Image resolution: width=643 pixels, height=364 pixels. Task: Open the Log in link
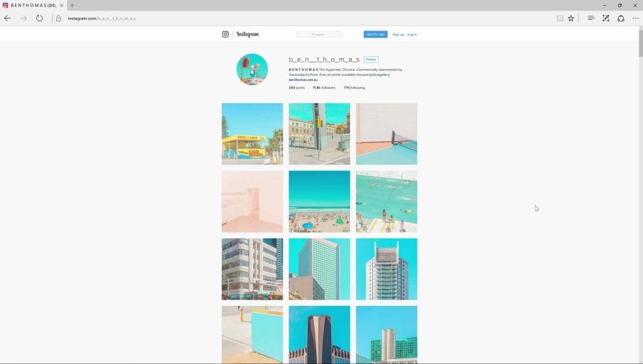click(412, 34)
